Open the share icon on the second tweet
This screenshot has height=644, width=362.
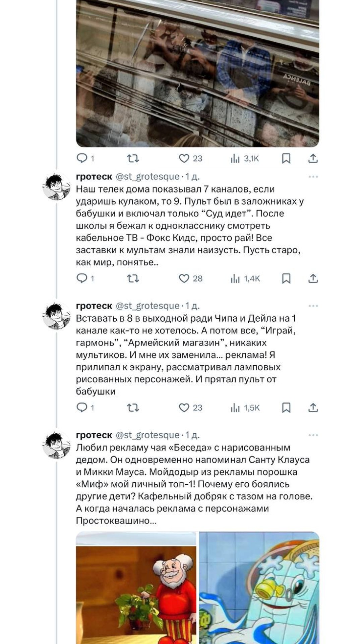[x=312, y=277]
